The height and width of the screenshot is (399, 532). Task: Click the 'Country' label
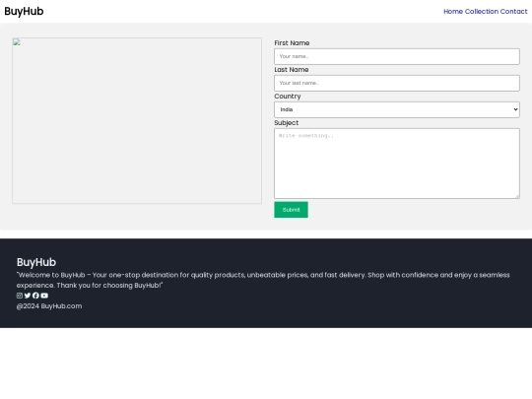click(288, 97)
